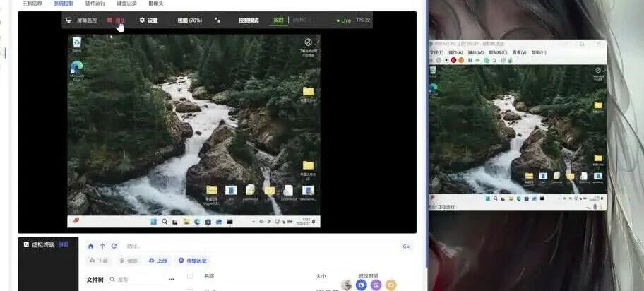
Task: Open the file tree three-dots menu
Action: click(x=172, y=279)
